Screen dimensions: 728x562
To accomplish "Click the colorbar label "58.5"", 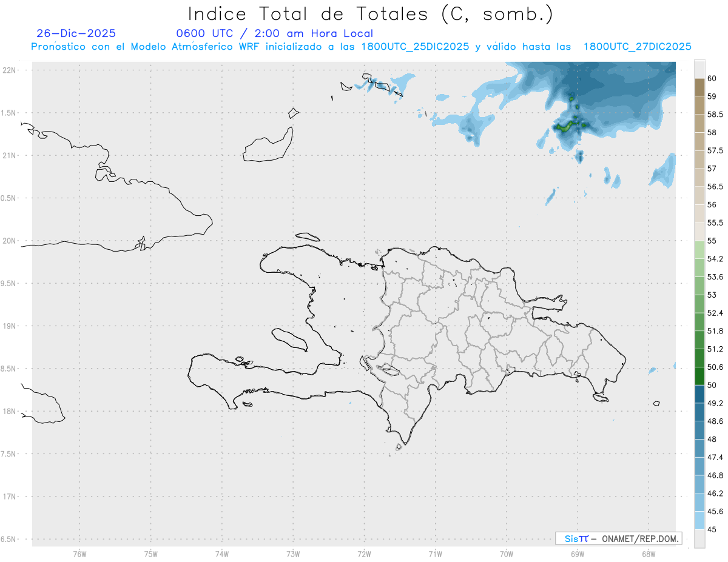I will coord(715,115).
